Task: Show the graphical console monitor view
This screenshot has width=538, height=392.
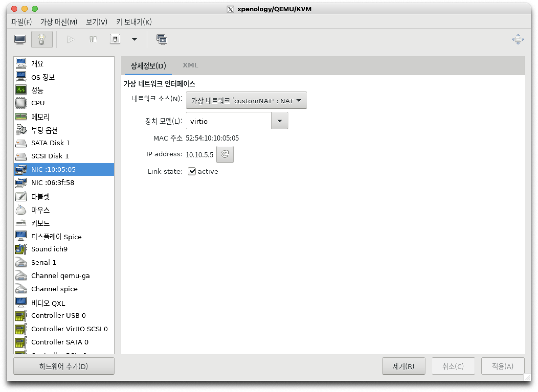Action: pyautogui.click(x=20, y=40)
